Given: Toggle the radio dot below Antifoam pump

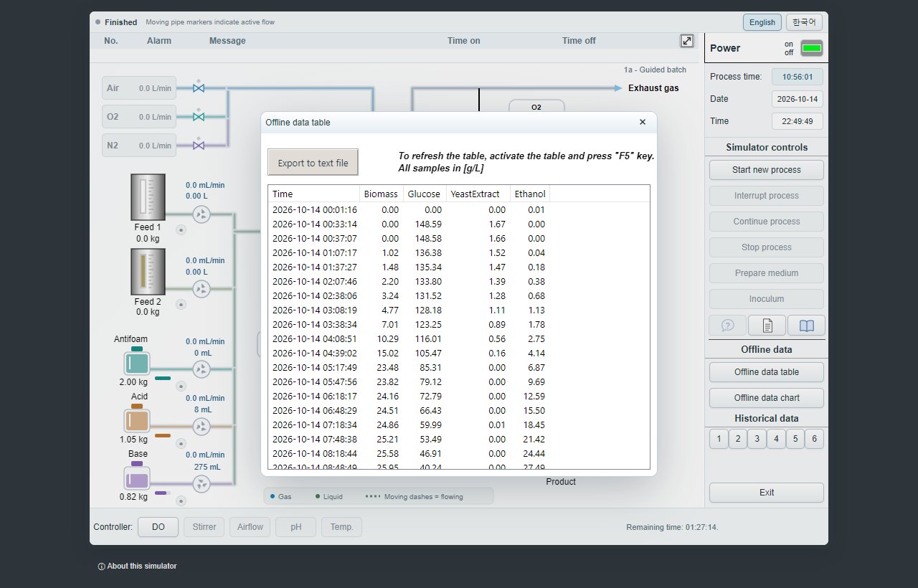Looking at the screenshot, I should point(181,386).
